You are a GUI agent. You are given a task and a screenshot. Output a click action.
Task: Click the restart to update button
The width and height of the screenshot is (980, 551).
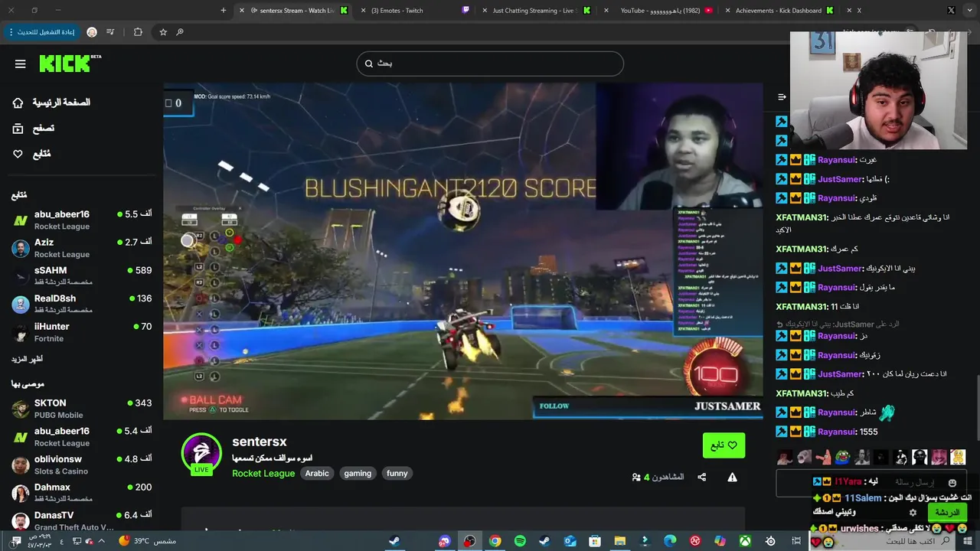(41, 32)
